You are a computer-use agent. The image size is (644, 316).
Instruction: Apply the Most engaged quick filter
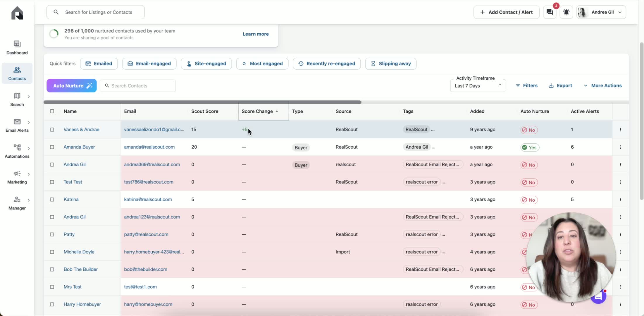[262, 63]
